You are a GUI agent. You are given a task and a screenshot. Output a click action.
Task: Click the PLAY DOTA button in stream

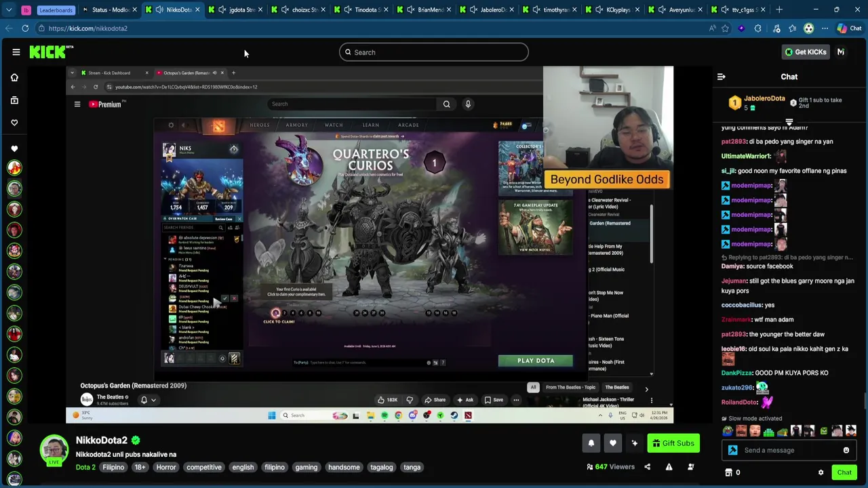[536, 361]
